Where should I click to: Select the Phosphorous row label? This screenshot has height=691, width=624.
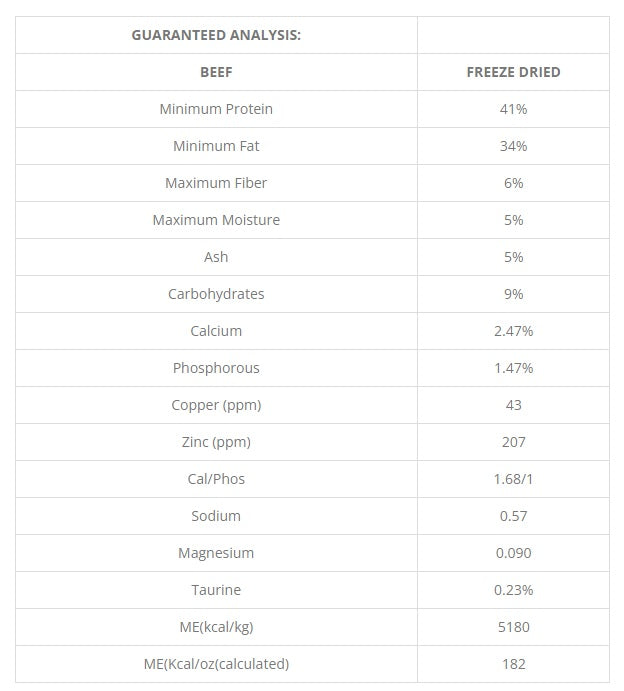(216, 368)
